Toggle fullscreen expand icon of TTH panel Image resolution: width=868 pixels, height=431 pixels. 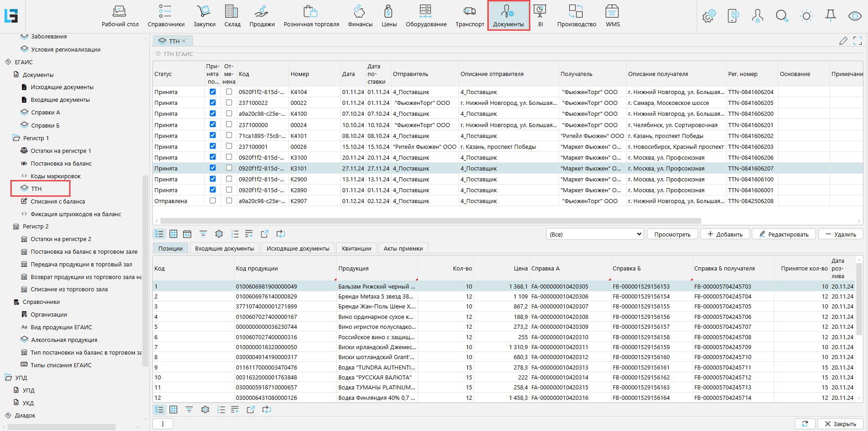[857, 41]
